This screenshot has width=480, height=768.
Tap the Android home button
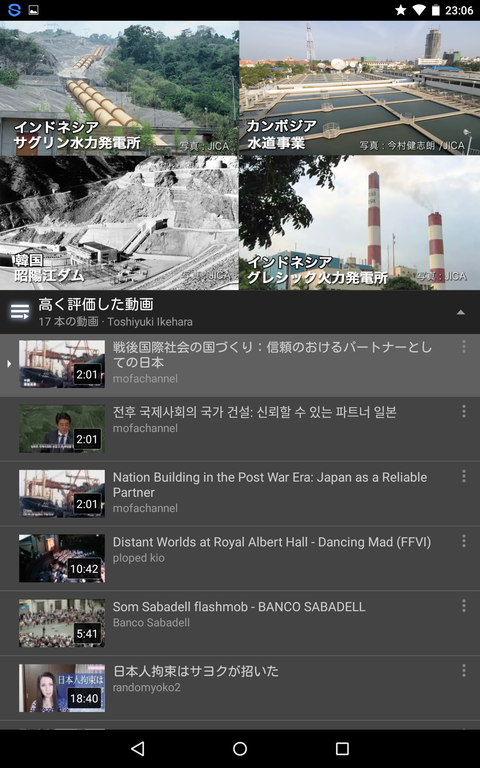pos(240,748)
